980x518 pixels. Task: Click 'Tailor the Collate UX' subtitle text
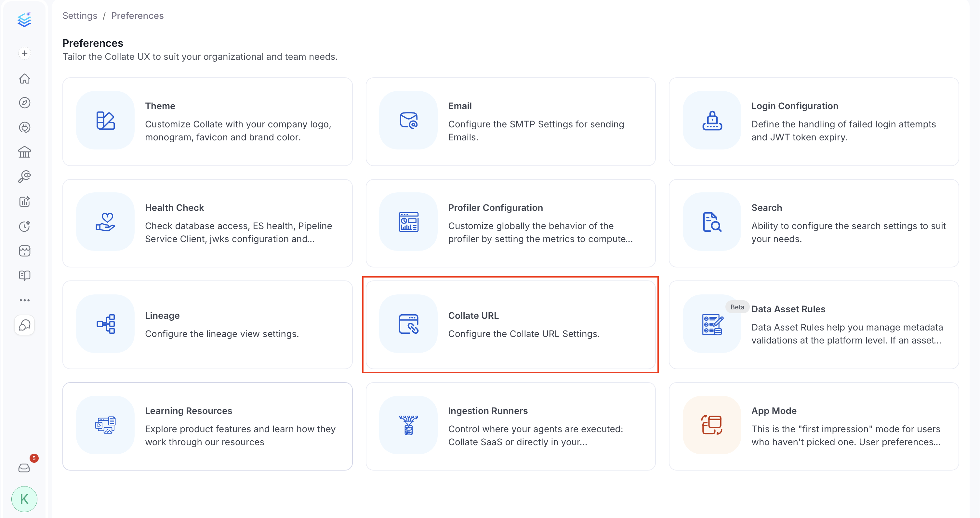(200, 57)
